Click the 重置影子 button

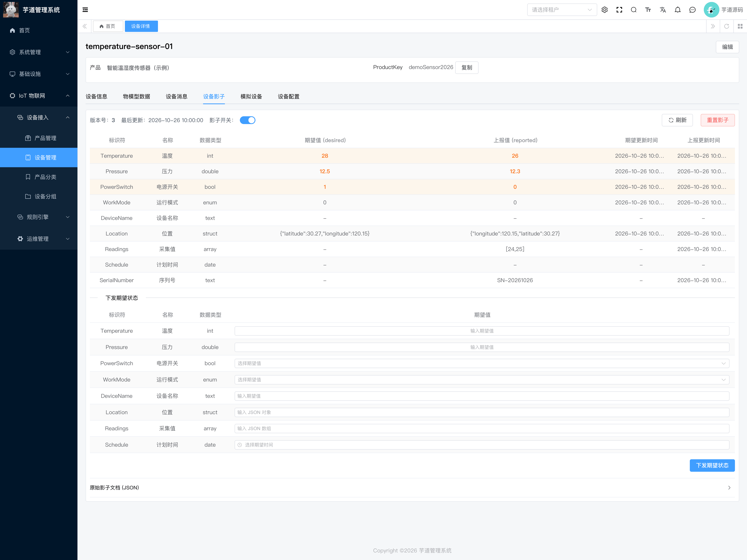(x=718, y=120)
